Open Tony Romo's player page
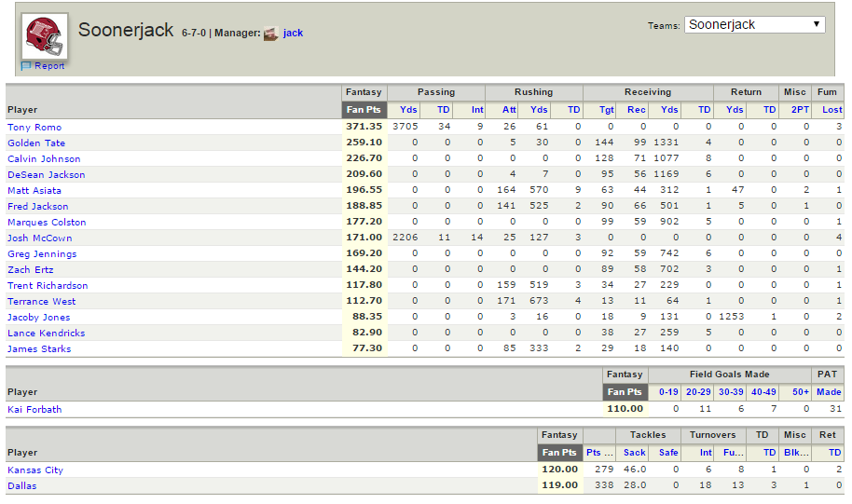 (x=34, y=127)
